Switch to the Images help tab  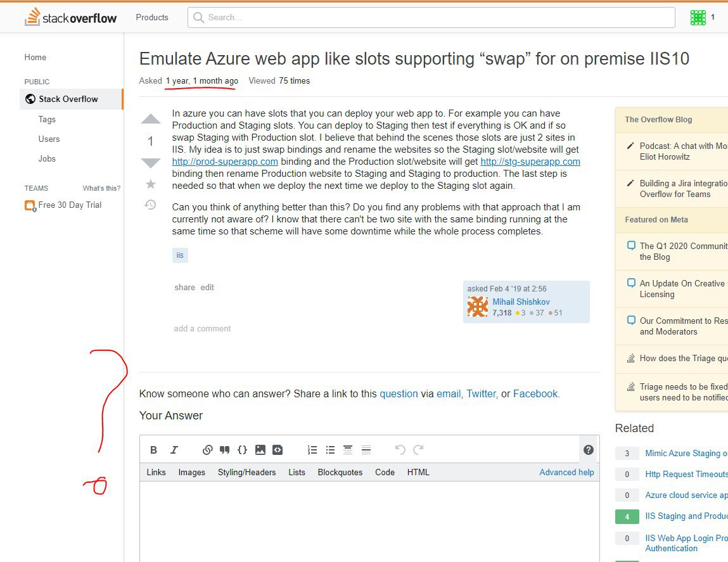coord(192,472)
